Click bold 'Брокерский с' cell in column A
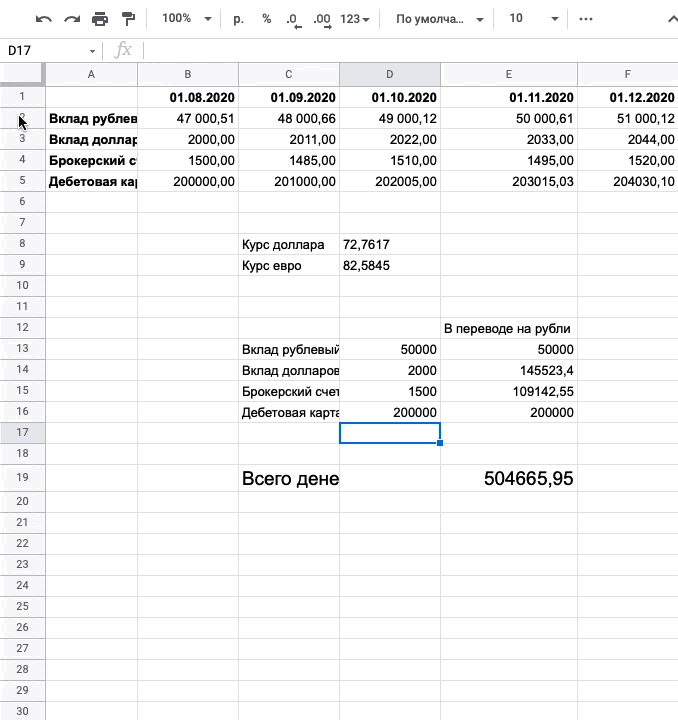Screen dimensions: 678x720 (91, 161)
